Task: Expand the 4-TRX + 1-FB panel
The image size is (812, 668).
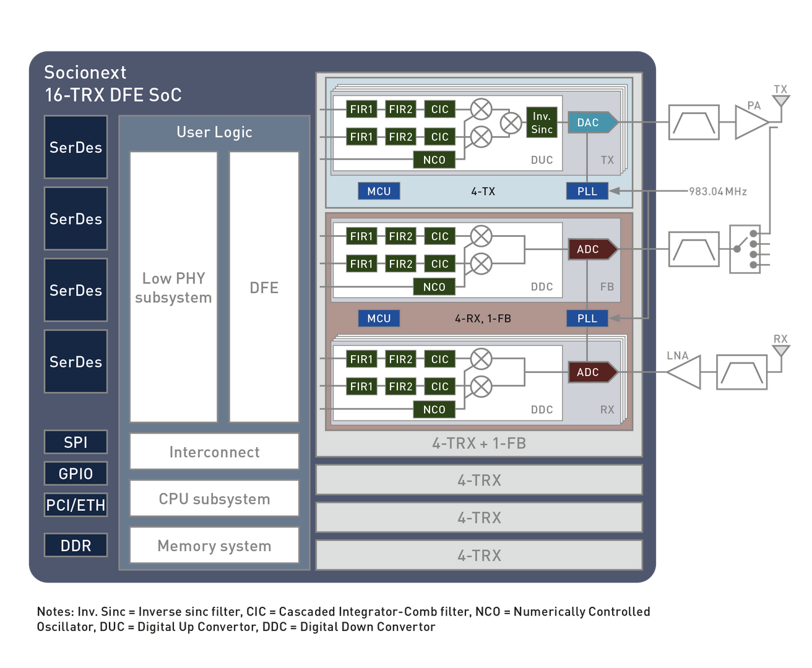Action: (x=478, y=443)
